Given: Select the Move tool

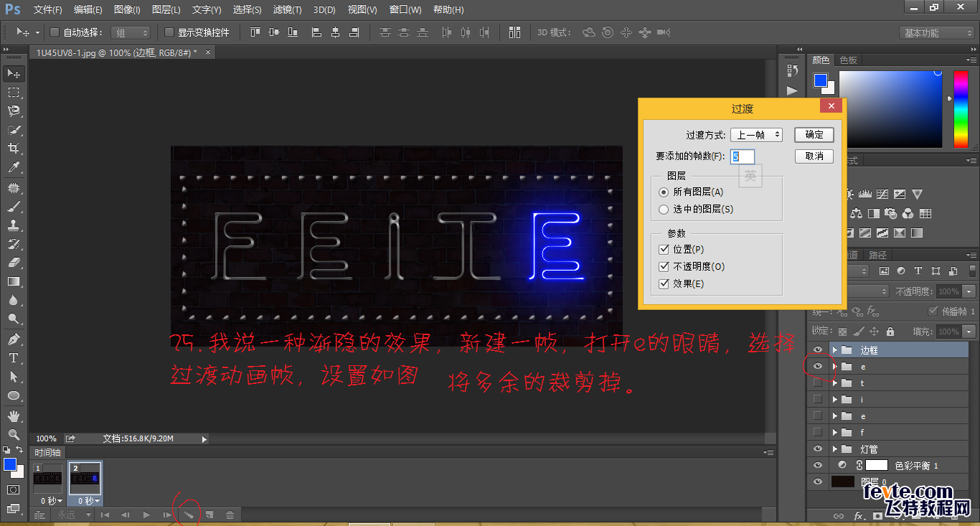Looking at the screenshot, I should pyautogui.click(x=14, y=73).
